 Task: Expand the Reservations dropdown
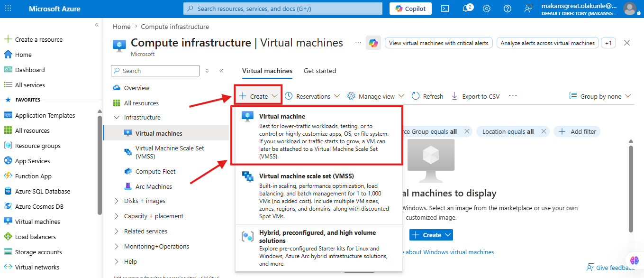coord(312,96)
